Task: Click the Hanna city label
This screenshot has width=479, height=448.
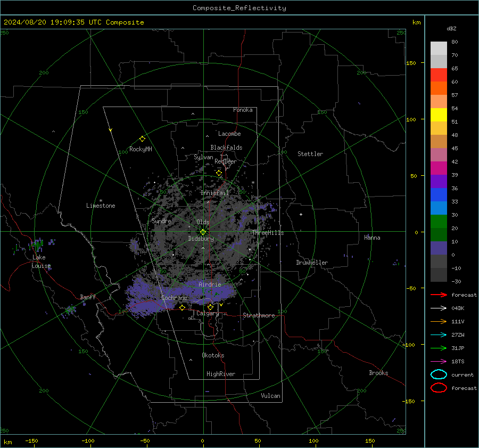Action: (x=372, y=238)
